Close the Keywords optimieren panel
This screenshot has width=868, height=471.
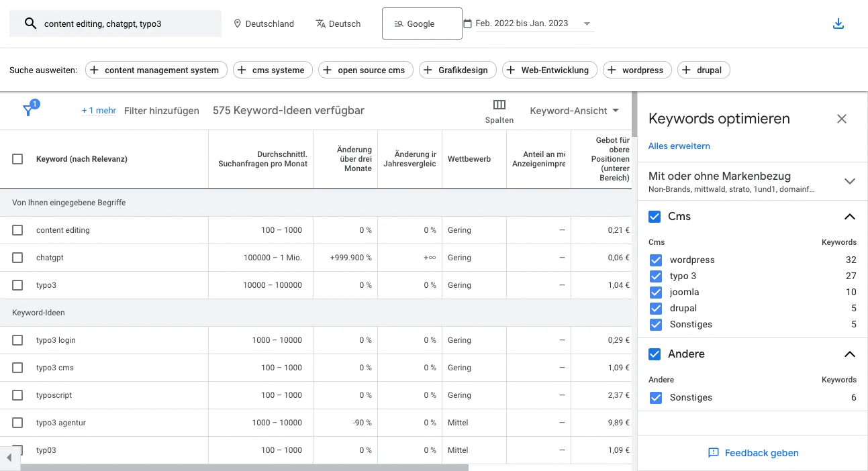coord(842,118)
